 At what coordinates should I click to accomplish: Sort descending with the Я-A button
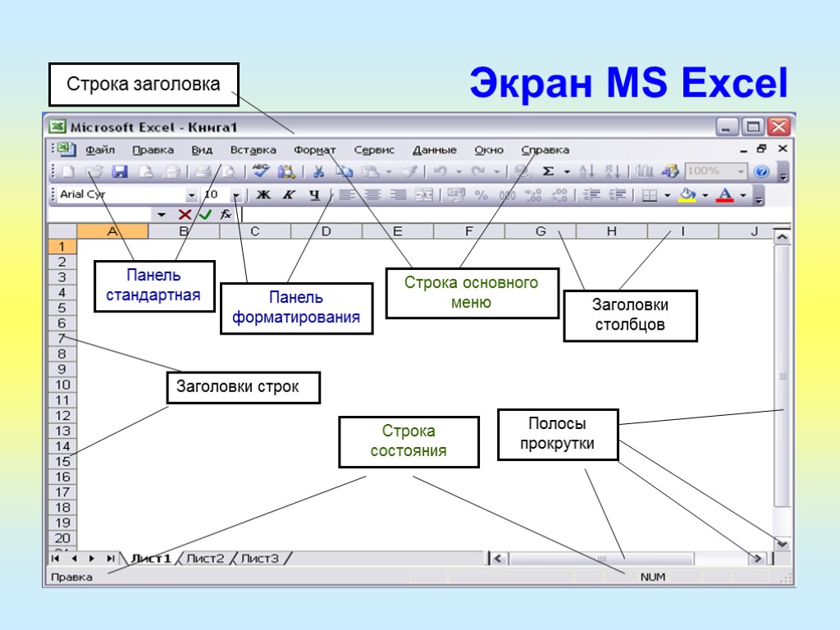612,172
